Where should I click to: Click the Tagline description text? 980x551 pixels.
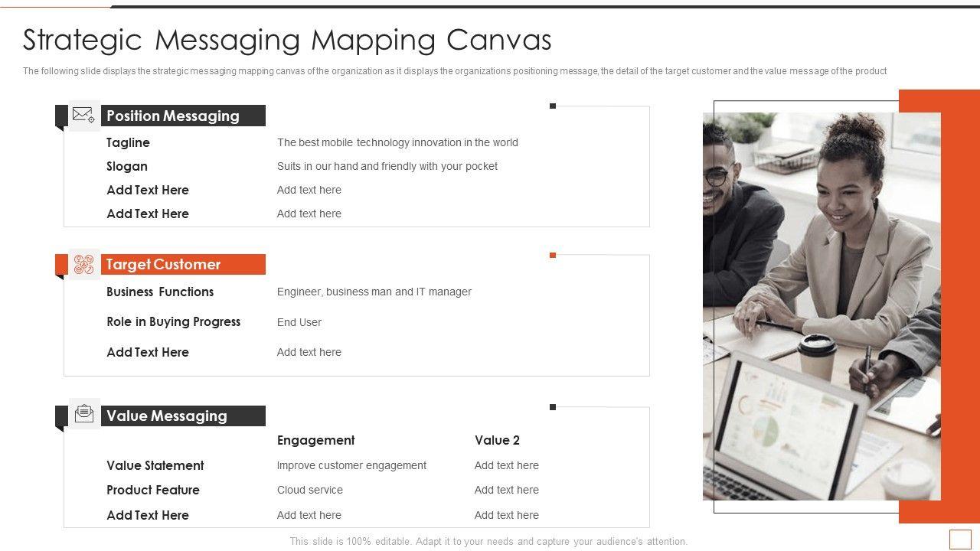[x=397, y=142]
